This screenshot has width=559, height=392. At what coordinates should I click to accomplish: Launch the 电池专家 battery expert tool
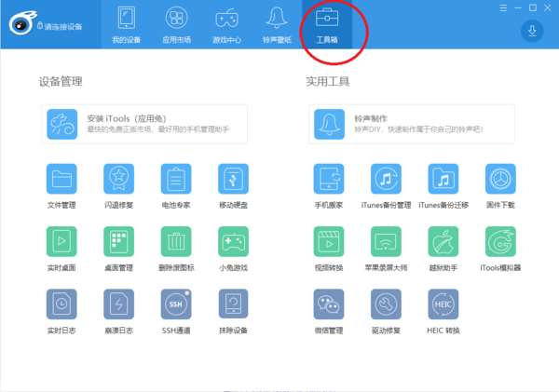[176, 179]
